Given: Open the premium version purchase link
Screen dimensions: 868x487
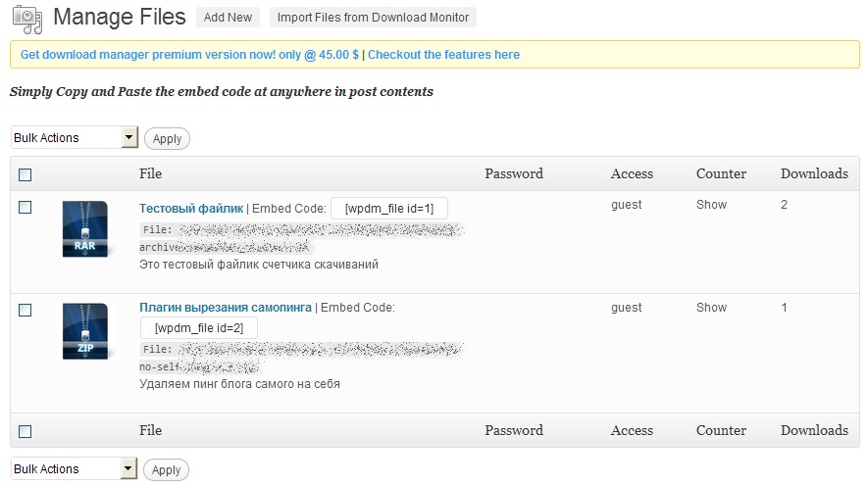Looking at the screenshot, I should tap(189, 55).
